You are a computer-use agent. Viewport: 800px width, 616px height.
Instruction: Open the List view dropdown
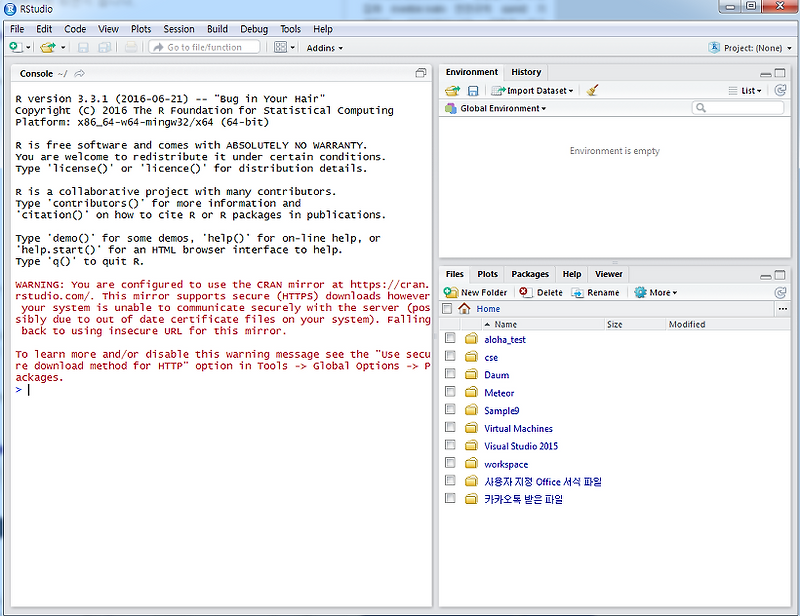click(x=745, y=91)
